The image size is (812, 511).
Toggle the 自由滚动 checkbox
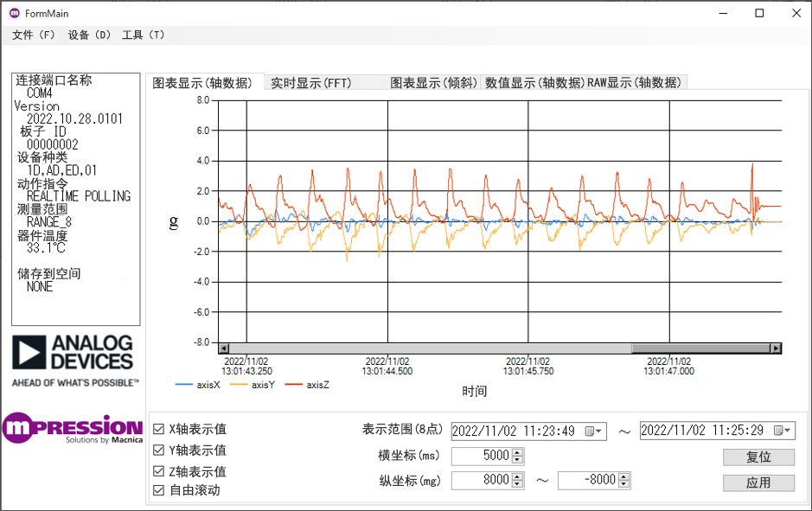[x=158, y=489]
